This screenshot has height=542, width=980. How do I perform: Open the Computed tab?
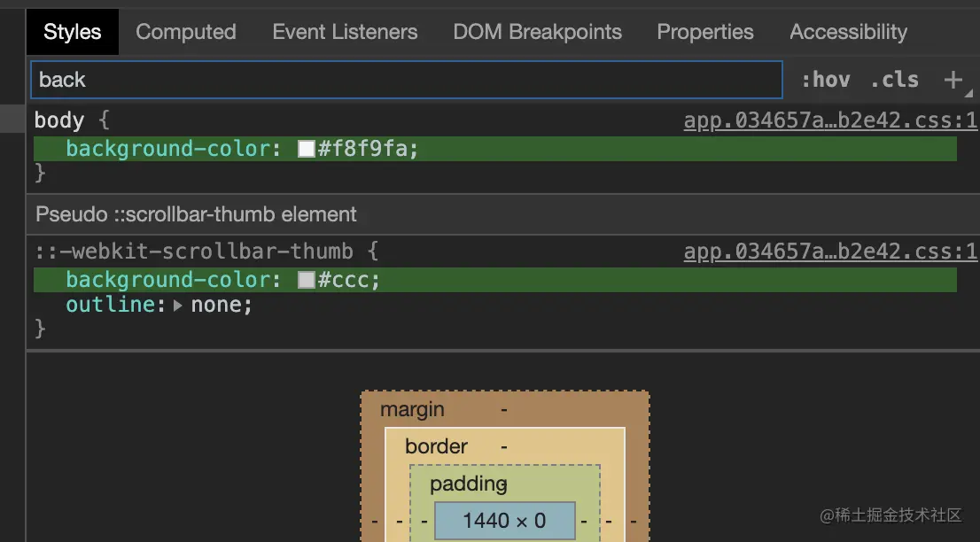186,32
